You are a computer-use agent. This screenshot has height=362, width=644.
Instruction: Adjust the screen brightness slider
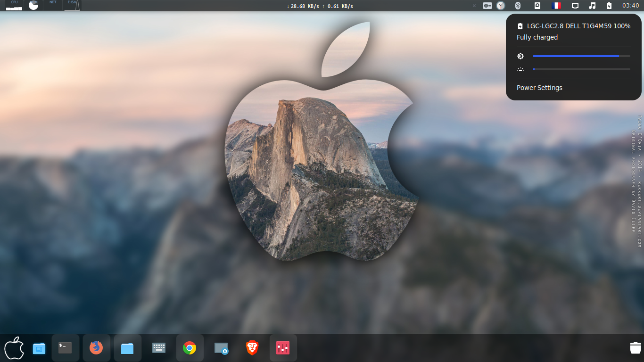point(581,56)
